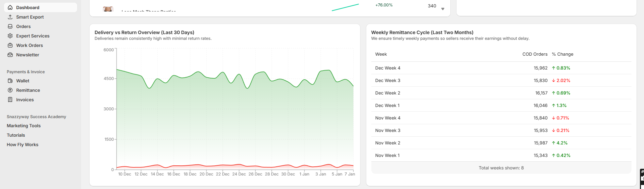The height and width of the screenshot is (189, 644).
Task: Click the Remittance coin icon
Action: pyautogui.click(x=10, y=90)
